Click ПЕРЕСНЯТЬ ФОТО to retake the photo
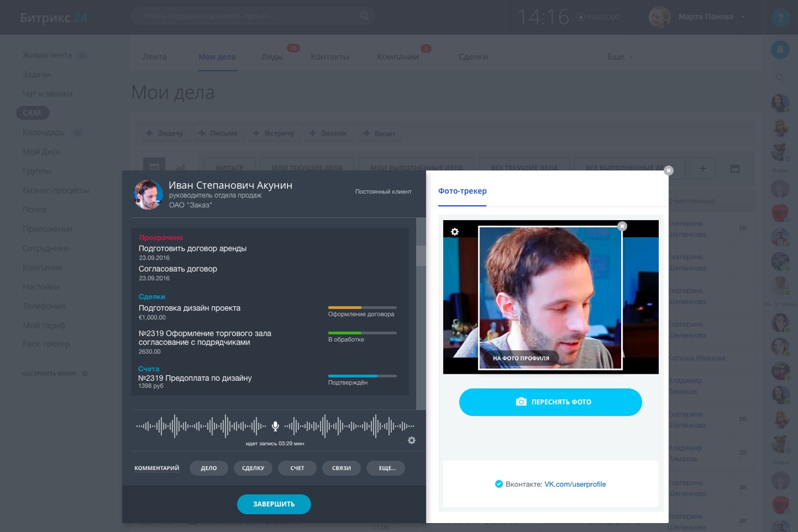Viewport: 798px width, 532px height. 550,402
